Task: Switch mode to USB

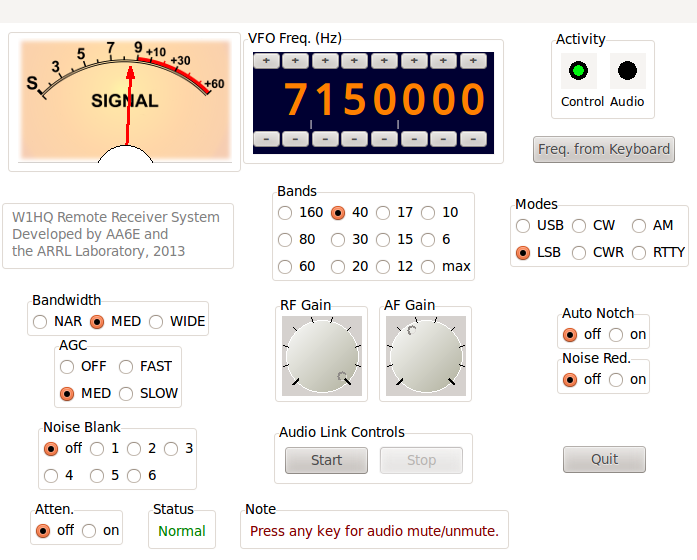Action: (523, 226)
